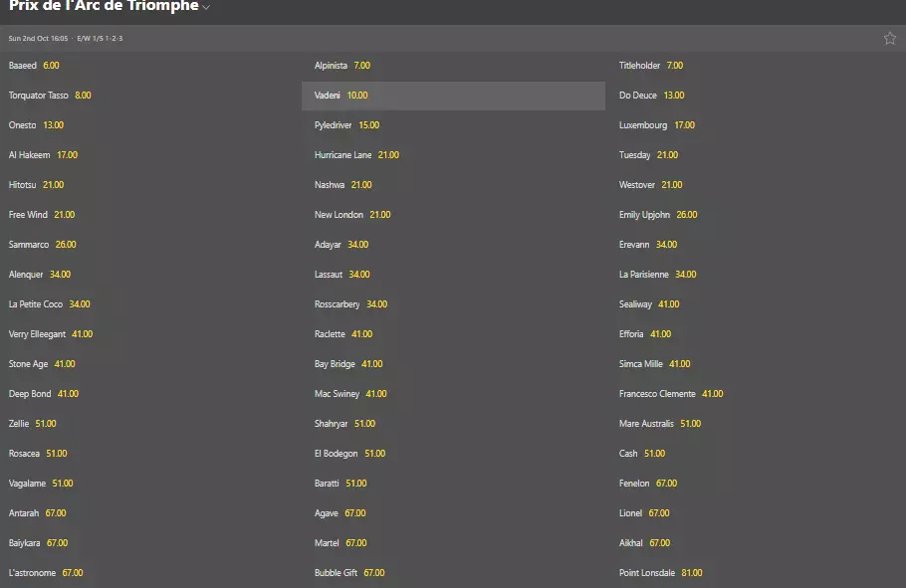Back Verry Elleegant at 41.00
Screen dimensions: 906x588
tap(82, 334)
